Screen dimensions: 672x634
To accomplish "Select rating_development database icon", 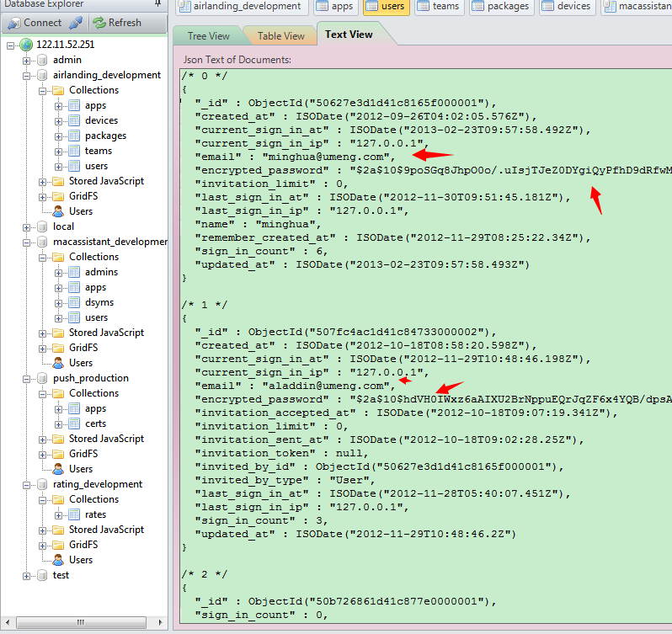I will [42, 484].
